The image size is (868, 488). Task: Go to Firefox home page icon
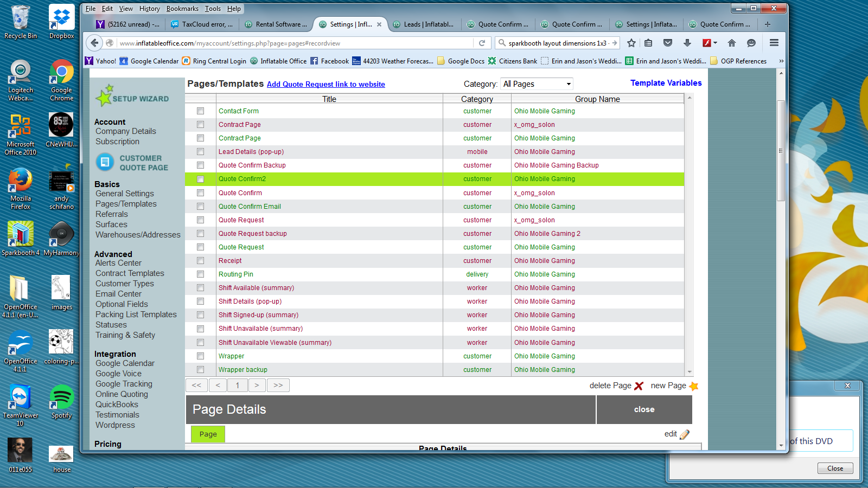point(731,43)
